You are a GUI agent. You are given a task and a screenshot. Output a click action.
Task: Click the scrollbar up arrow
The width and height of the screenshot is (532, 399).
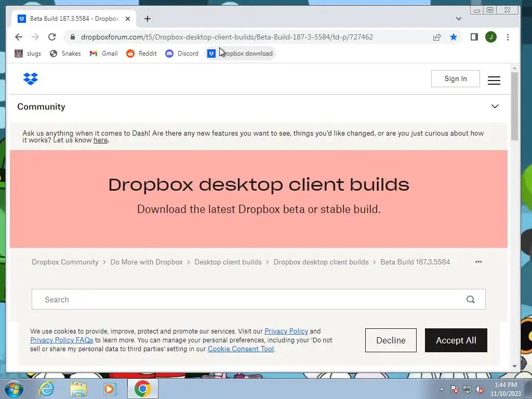tap(514, 68)
